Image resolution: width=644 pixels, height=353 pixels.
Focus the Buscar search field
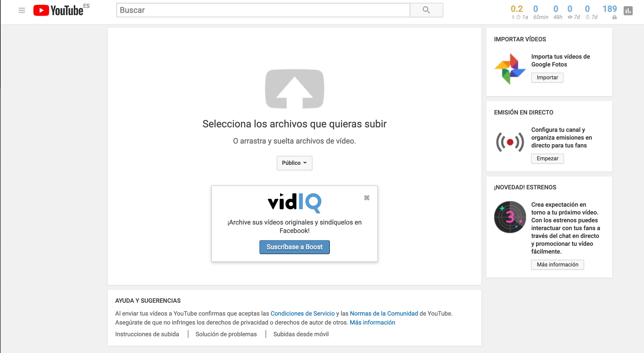pos(263,10)
